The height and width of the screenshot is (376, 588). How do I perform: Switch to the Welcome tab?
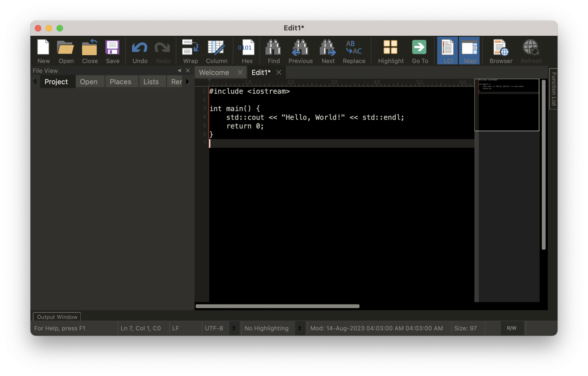pyautogui.click(x=214, y=72)
